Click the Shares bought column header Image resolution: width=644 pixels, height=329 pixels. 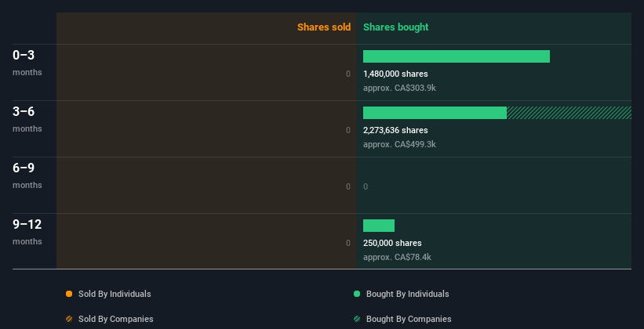[x=395, y=27]
